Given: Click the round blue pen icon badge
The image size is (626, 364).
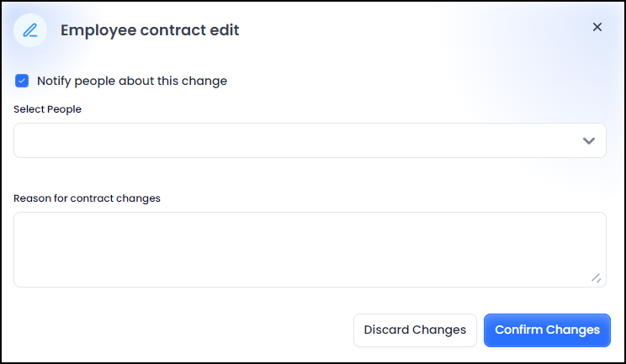Looking at the screenshot, I should [x=30, y=30].
